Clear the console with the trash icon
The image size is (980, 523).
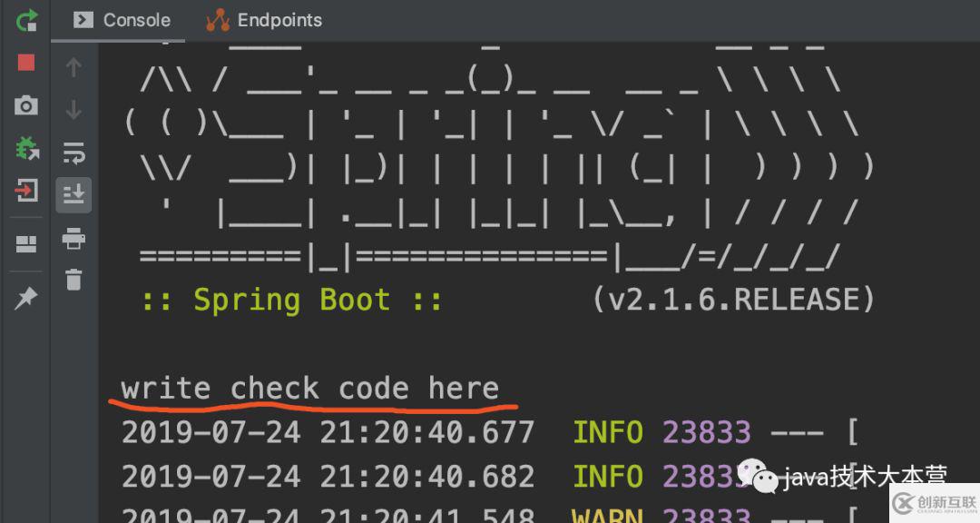[x=73, y=281]
